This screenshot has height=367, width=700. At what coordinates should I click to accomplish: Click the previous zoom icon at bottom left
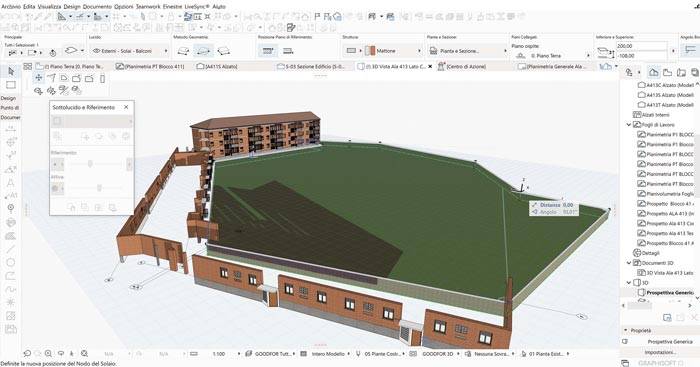27,353
